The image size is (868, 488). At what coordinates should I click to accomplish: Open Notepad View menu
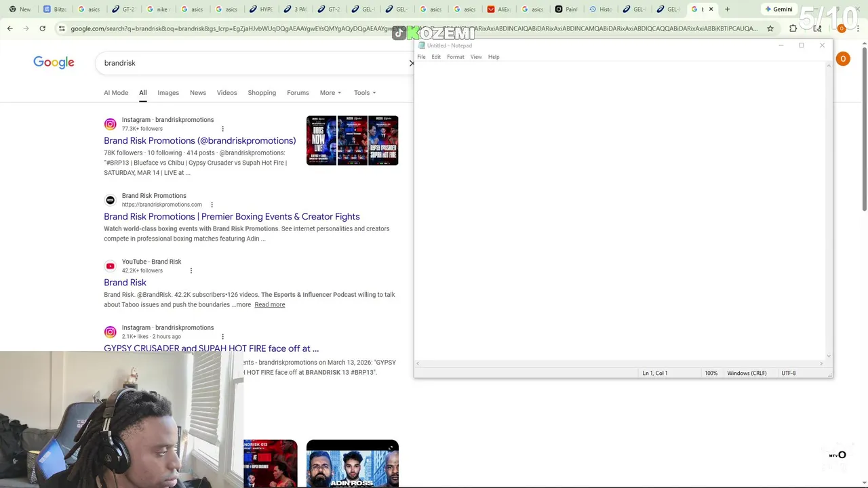pos(476,57)
